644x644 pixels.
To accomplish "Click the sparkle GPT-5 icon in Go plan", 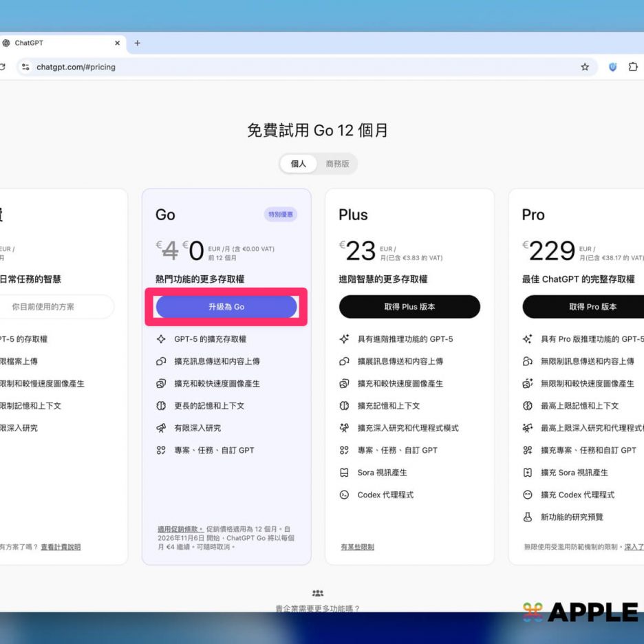I will pos(161,339).
